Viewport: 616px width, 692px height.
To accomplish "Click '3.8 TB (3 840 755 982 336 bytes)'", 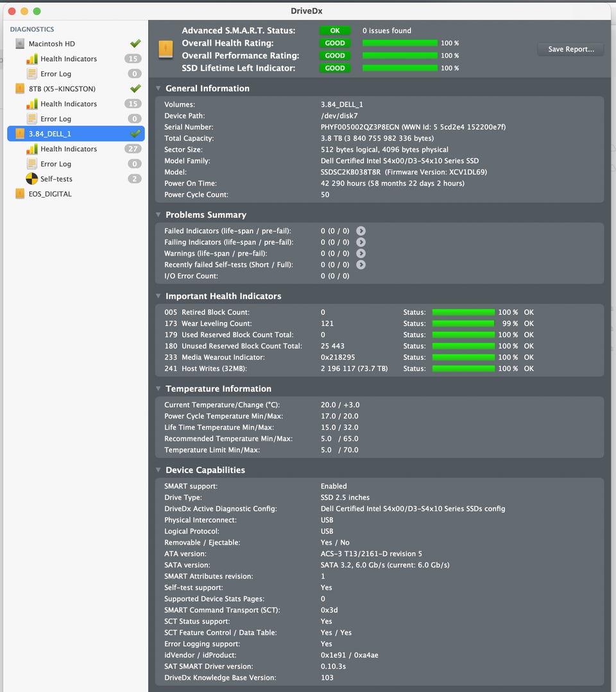I will tap(377, 138).
